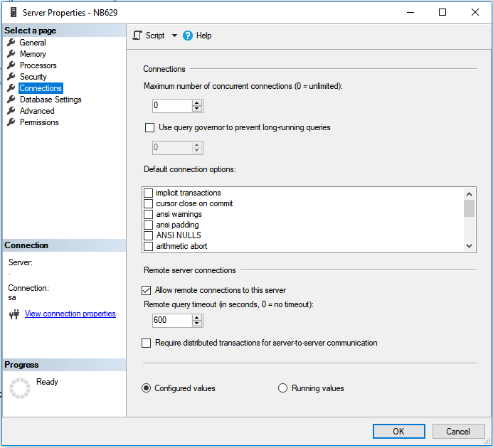Open the Help icon in toolbar

(188, 36)
